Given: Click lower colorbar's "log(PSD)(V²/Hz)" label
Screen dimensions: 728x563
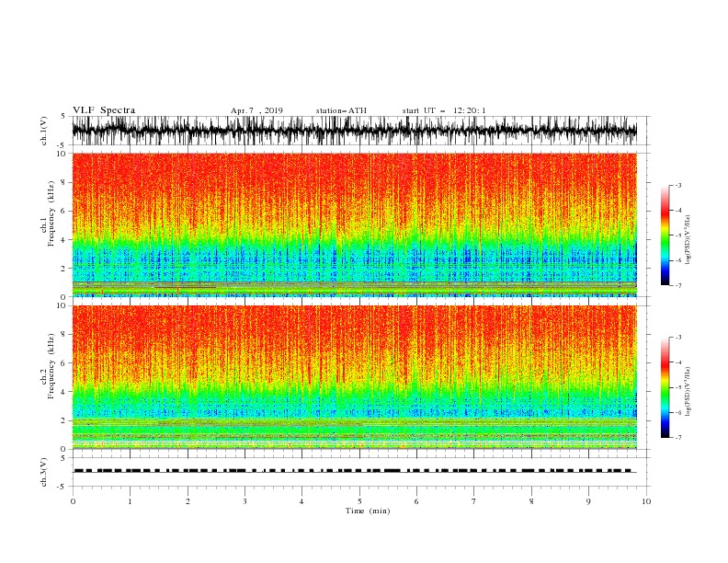Looking at the screenshot, I should (688, 391).
